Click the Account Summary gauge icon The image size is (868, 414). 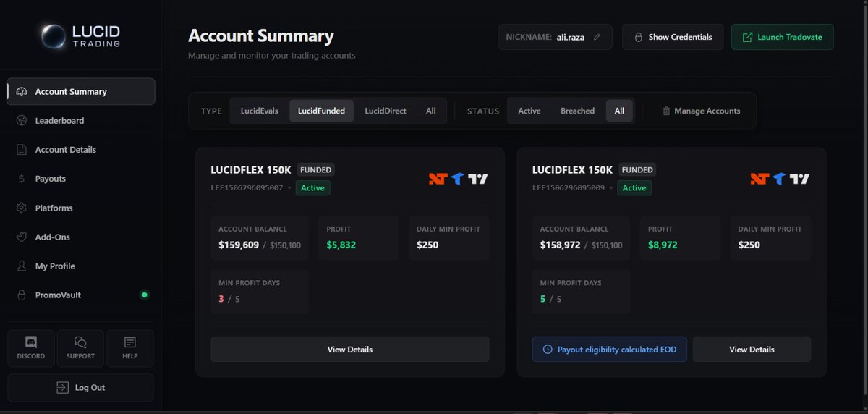tap(21, 92)
